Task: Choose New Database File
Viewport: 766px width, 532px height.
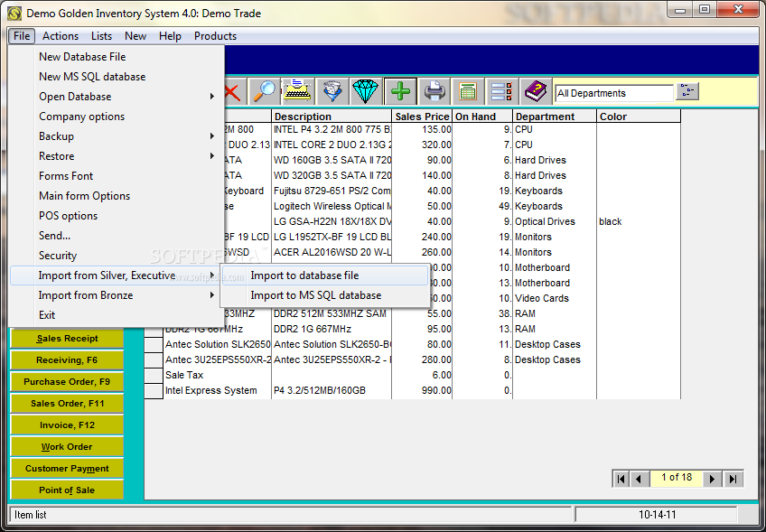Action: coord(117,57)
